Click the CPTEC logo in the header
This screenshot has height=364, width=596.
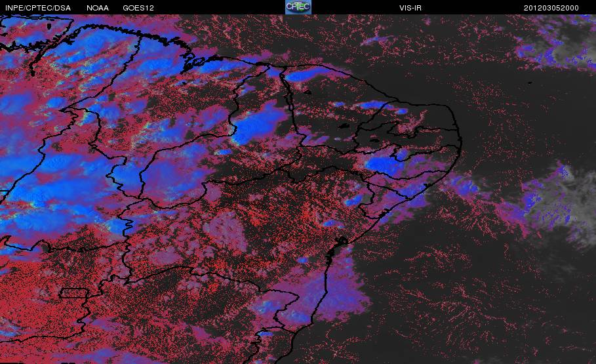tap(298, 7)
